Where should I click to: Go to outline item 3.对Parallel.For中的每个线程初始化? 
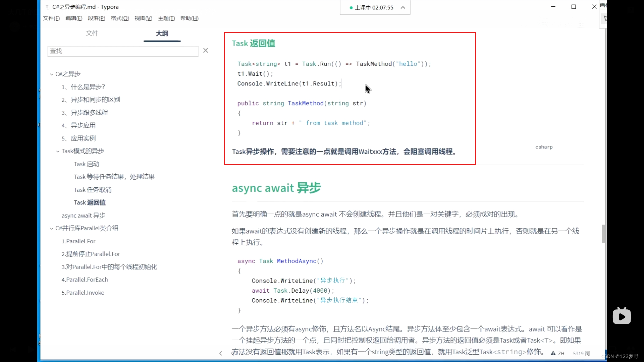109,267
